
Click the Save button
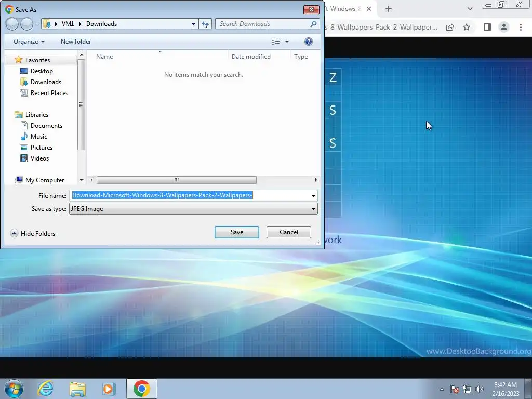(x=237, y=232)
